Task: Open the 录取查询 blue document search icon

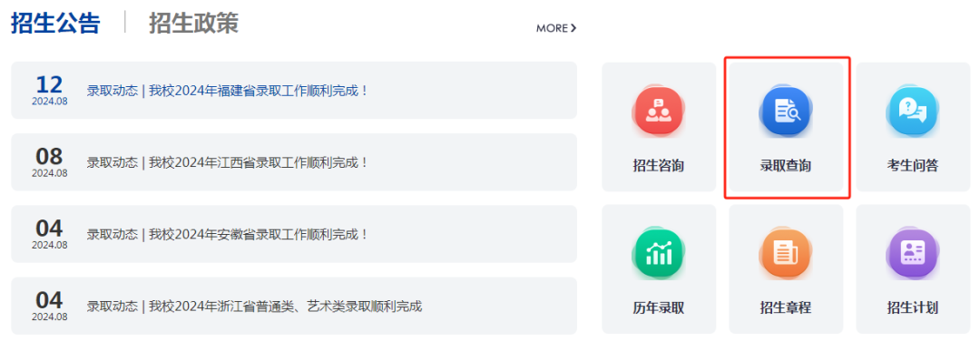Action: click(786, 112)
